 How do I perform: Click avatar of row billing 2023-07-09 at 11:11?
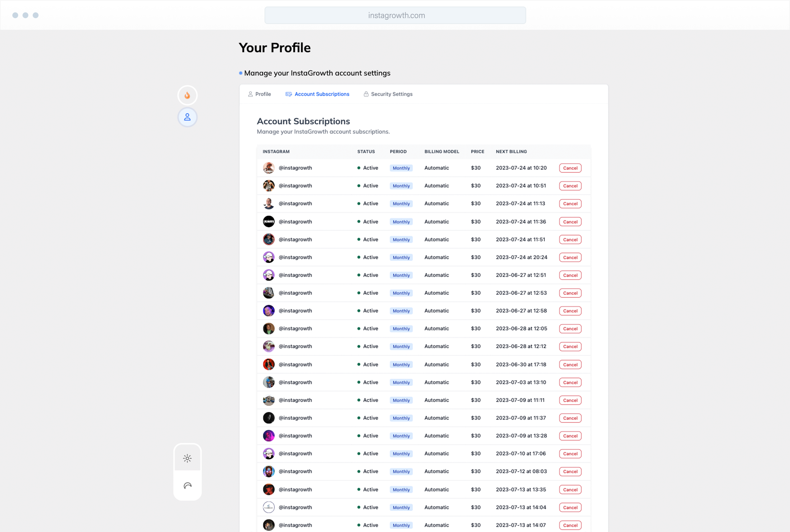[269, 400]
